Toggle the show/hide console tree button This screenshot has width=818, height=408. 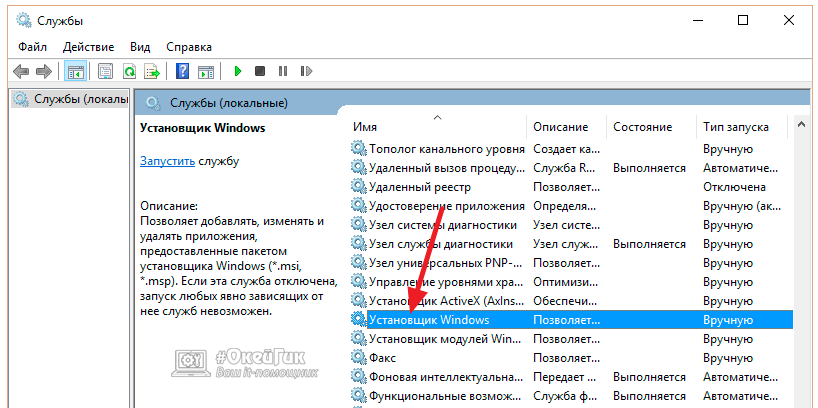[x=74, y=71]
